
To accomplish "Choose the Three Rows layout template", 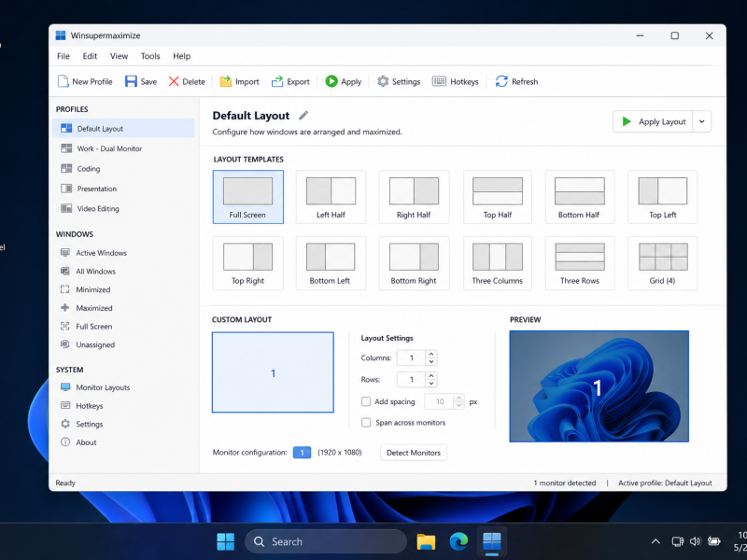I will point(580,263).
